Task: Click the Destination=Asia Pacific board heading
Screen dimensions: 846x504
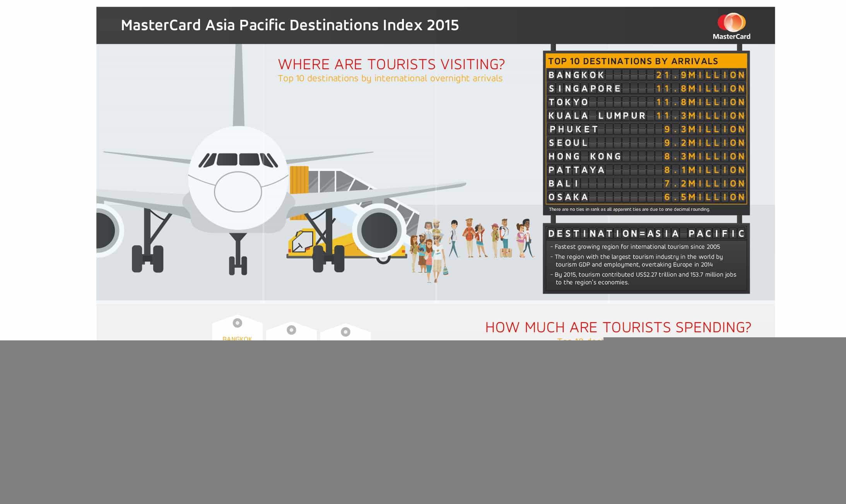Action: tap(646, 234)
